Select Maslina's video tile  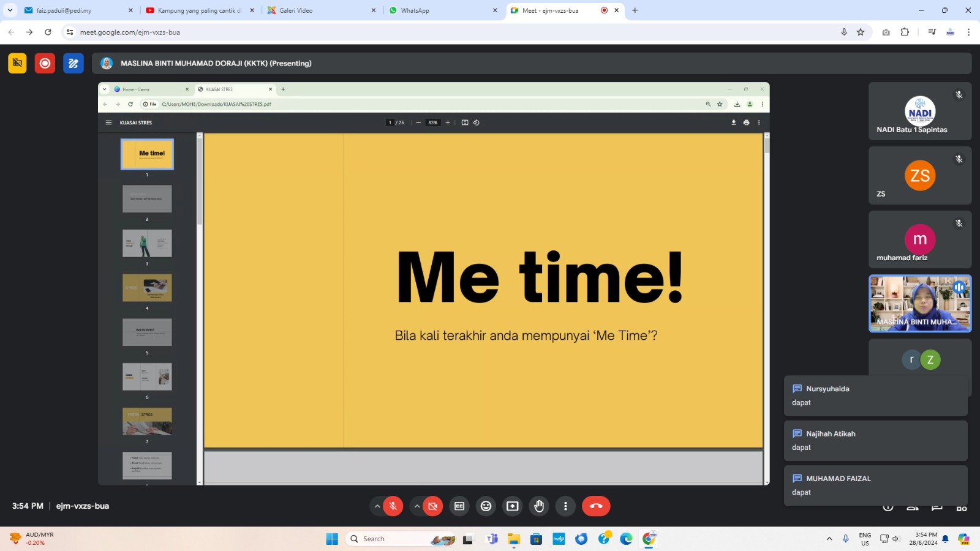point(919,303)
